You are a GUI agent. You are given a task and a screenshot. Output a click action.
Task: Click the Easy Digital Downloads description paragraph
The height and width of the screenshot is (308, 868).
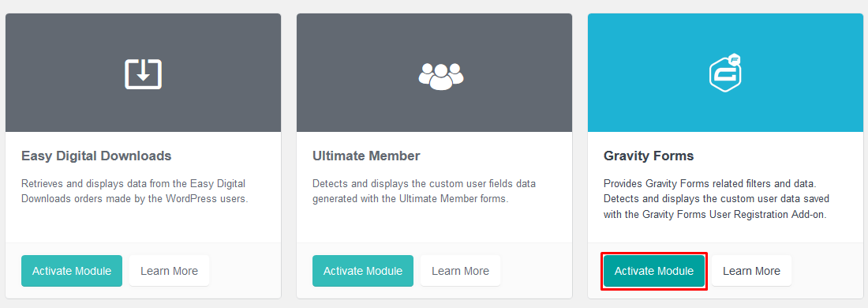[x=134, y=191]
